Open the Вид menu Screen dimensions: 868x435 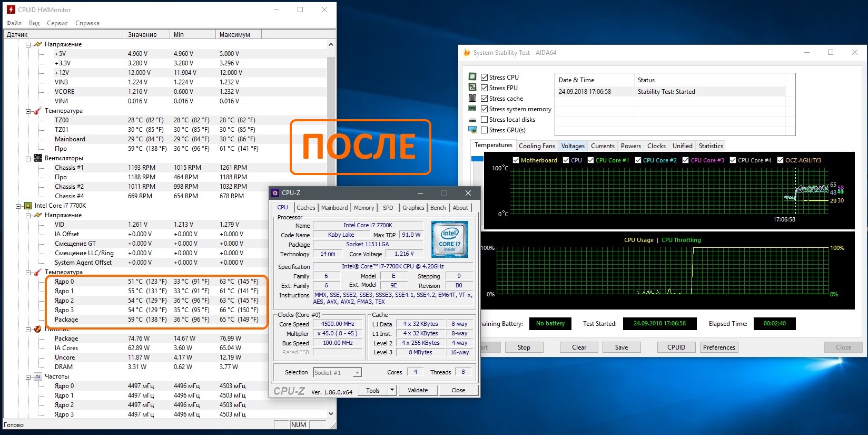(x=34, y=23)
